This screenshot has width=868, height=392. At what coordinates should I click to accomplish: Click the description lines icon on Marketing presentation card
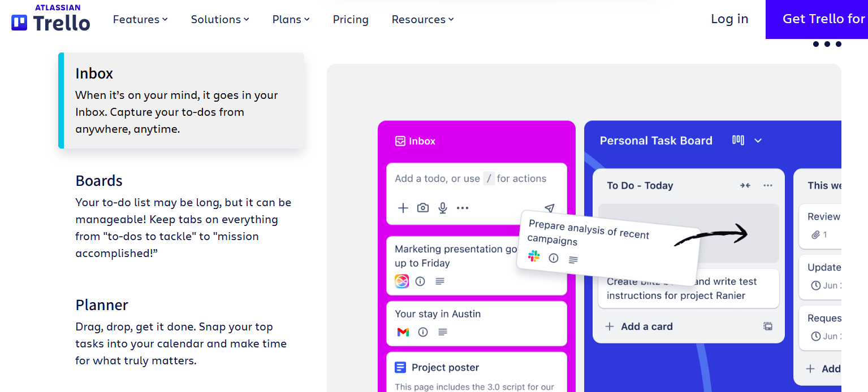coord(440,281)
